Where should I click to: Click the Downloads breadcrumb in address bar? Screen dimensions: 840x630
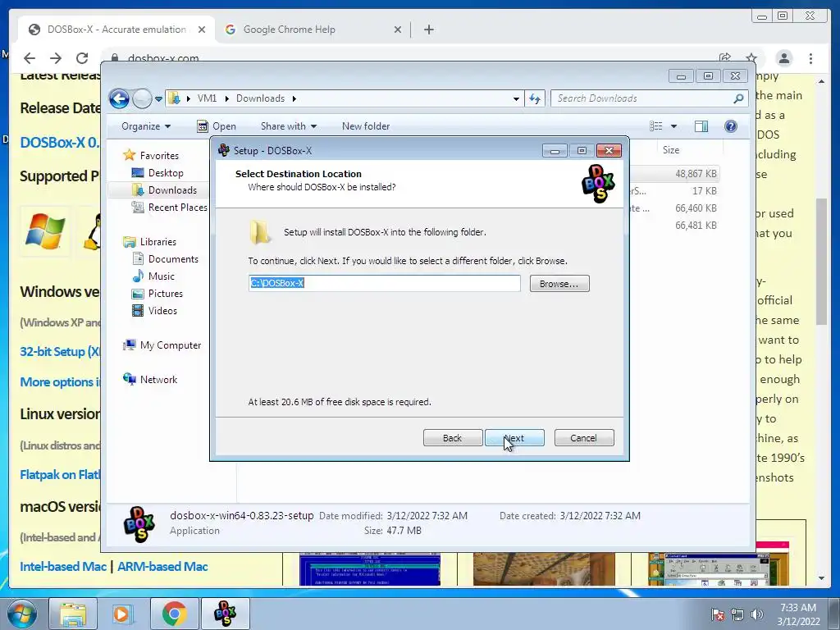260,98
